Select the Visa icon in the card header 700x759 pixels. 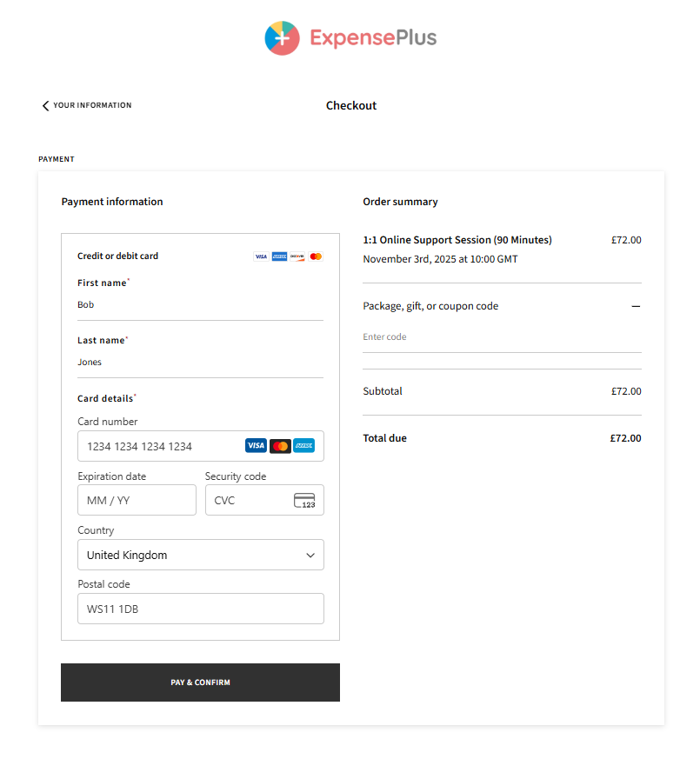pyautogui.click(x=261, y=256)
